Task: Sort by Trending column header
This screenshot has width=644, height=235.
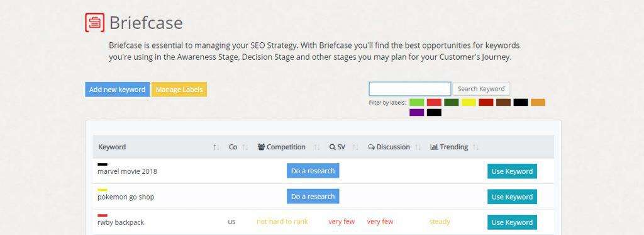Action: (449, 147)
